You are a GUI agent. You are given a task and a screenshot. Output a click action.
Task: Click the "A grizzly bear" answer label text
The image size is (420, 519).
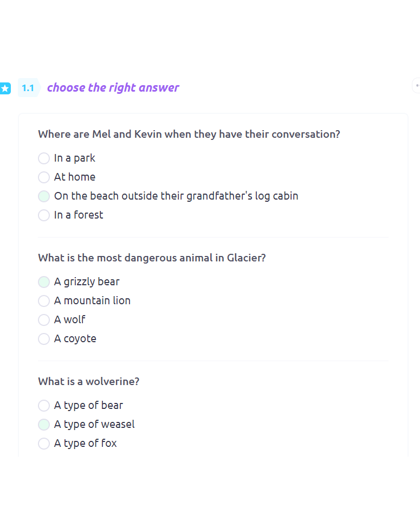(87, 281)
